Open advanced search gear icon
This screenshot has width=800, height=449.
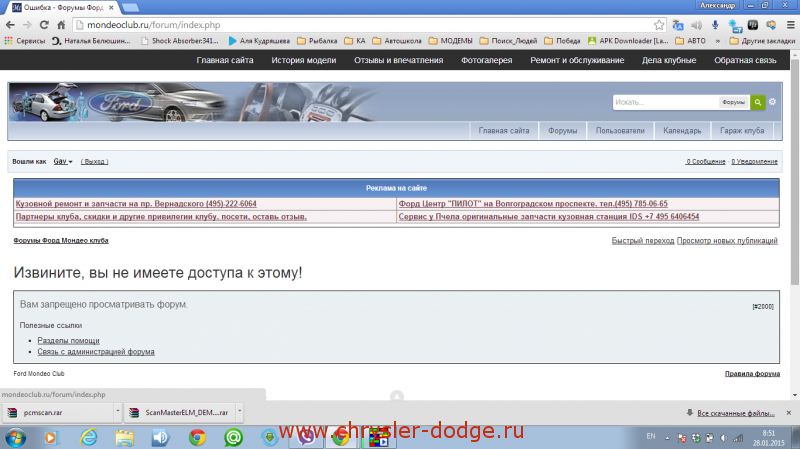pos(772,102)
